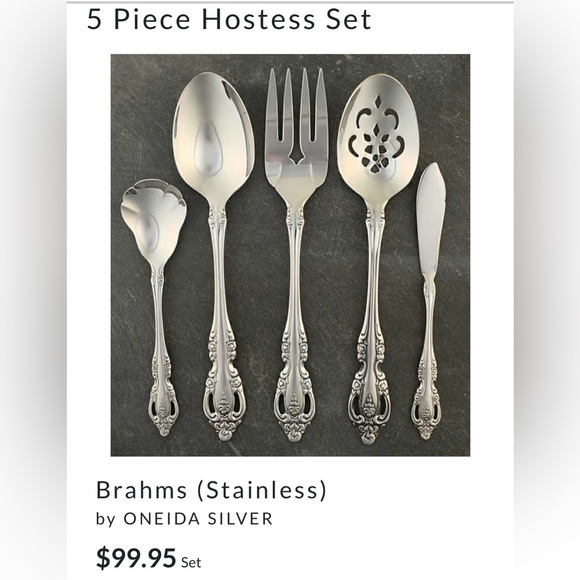Image resolution: width=580 pixels, height=580 pixels.
Task: Open the hostess set product photo
Action: [290, 255]
